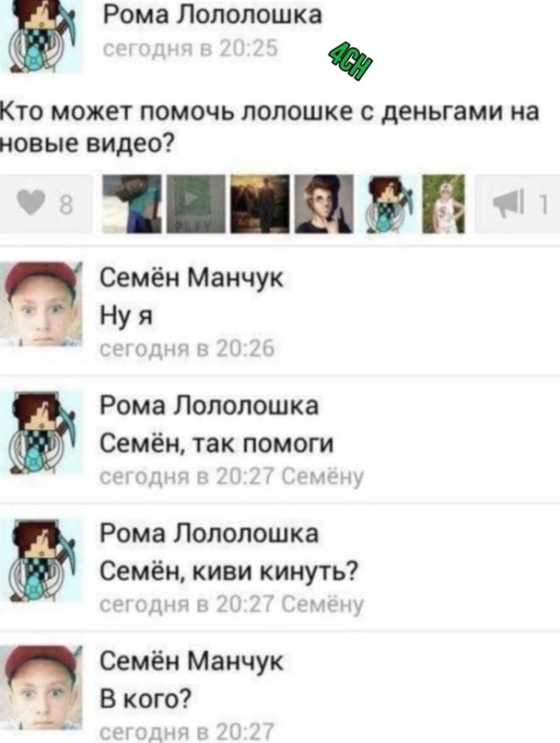Click 'Семёну' reply link in 'киви кинуть?' comment
The image size is (560, 743).
coord(323,605)
